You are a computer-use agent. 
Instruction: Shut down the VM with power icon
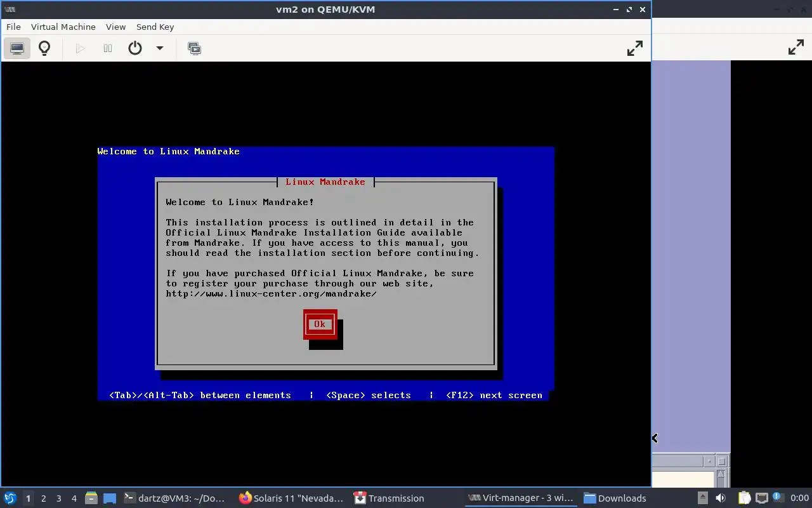pos(135,48)
